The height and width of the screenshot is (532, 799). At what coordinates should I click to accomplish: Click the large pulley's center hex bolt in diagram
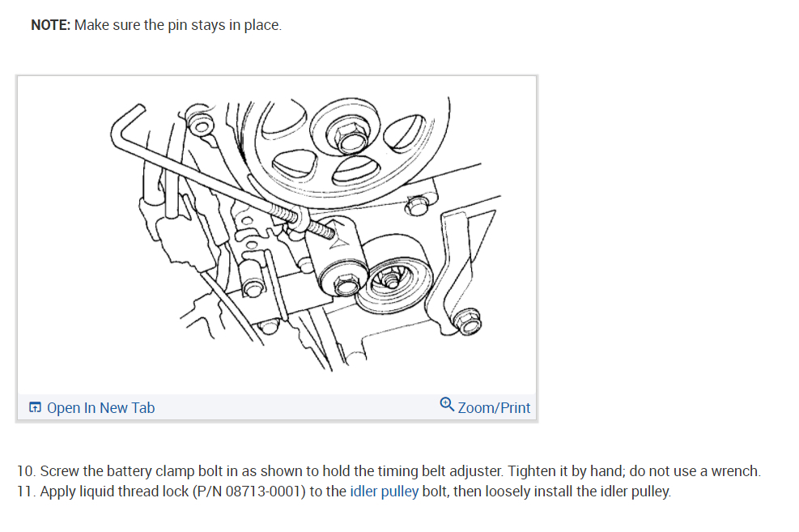click(x=351, y=135)
